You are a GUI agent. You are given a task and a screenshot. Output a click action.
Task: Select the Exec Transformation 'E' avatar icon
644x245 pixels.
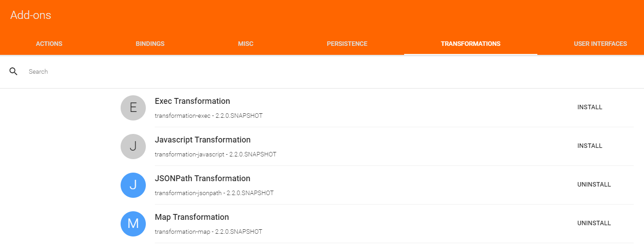pos(133,108)
